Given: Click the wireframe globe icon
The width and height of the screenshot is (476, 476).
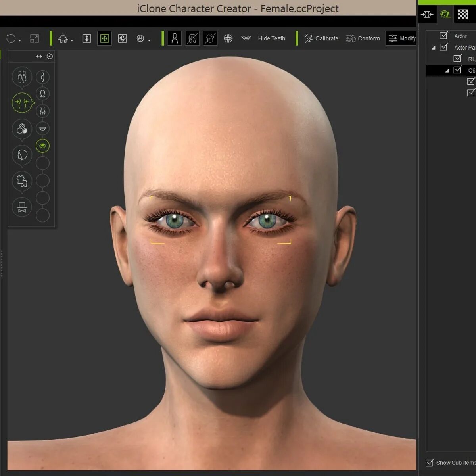Looking at the screenshot, I should tap(228, 38).
